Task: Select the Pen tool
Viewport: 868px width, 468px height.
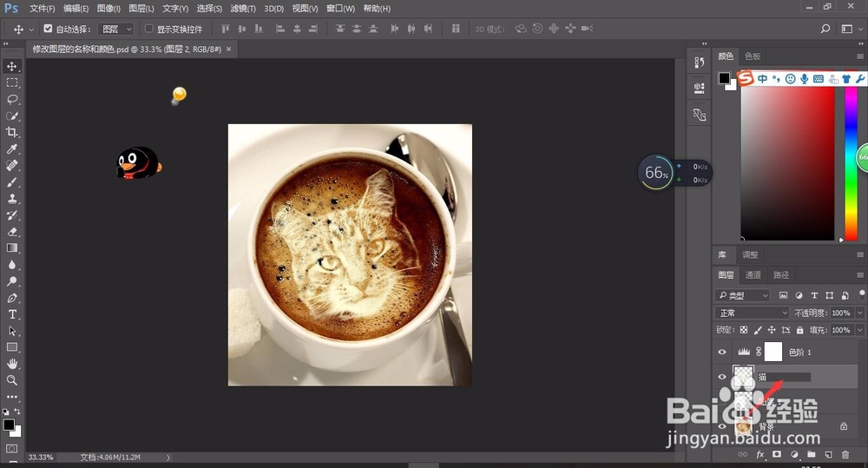Action: coord(11,298)
